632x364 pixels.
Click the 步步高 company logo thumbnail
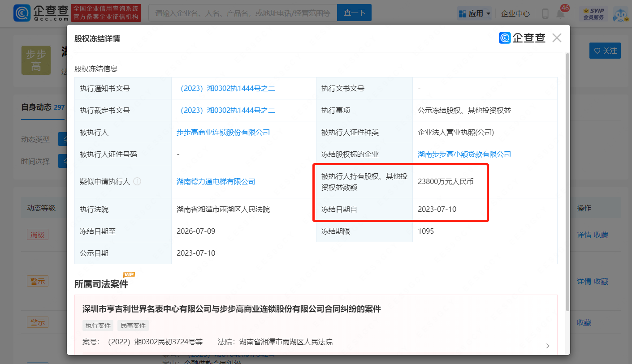tap(36, 60)
